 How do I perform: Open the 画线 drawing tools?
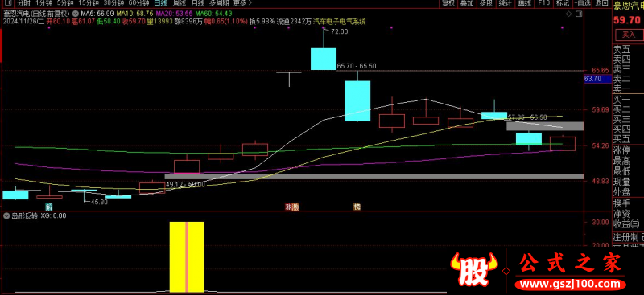point(524,3)
